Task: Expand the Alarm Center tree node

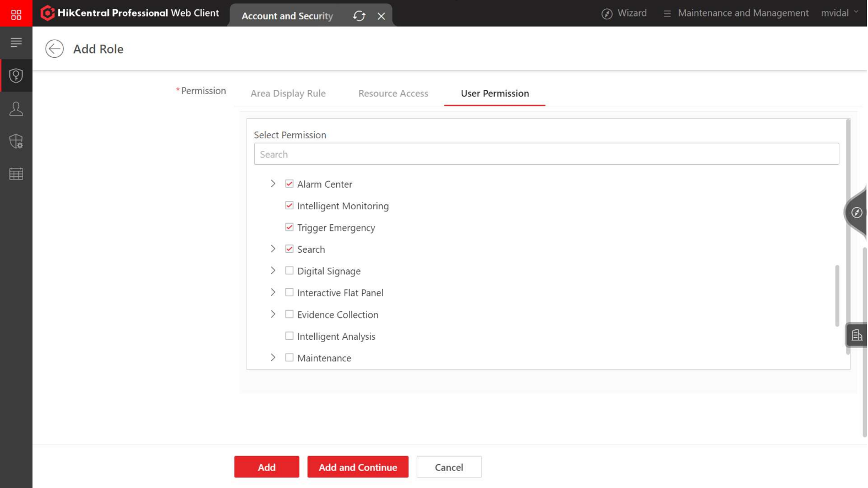Action: (273, 183)
